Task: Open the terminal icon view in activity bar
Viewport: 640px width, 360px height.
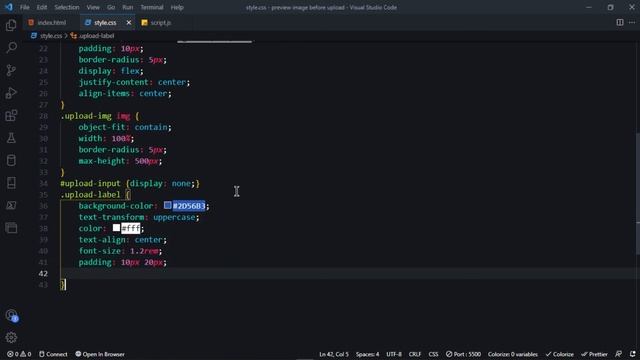Action: [x=11, y=205]
